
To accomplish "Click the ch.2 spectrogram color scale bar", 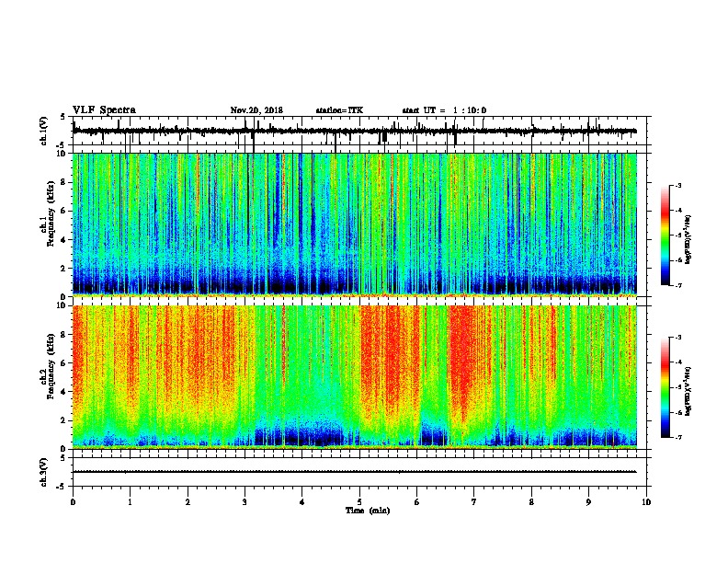I will pyautogui.click(x=665, y=387).
